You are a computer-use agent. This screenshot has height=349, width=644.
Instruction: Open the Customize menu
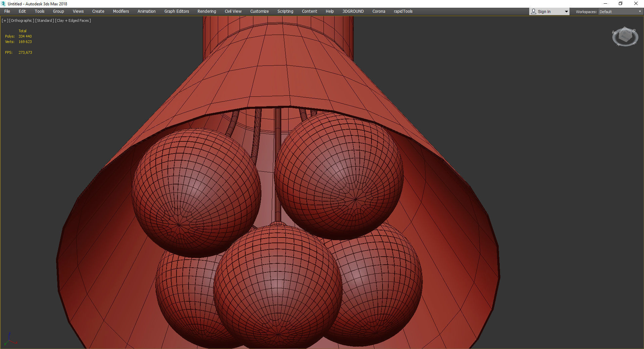pos(259,11)
